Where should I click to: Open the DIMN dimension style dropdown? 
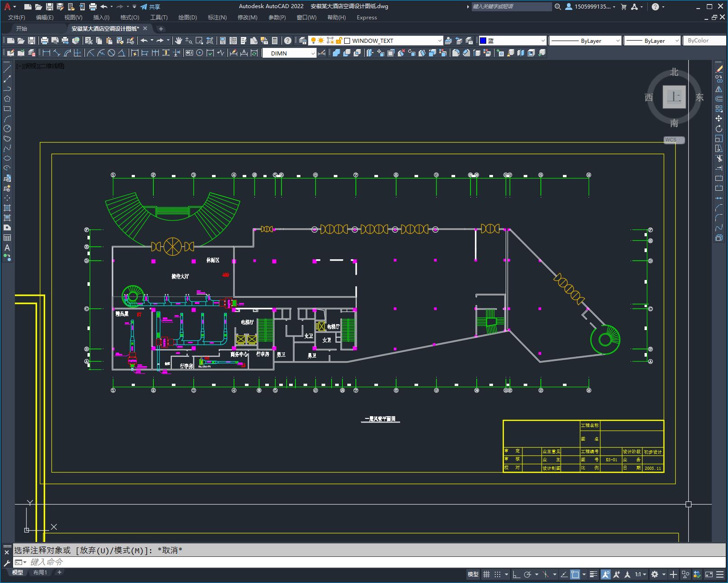point(313,53)
